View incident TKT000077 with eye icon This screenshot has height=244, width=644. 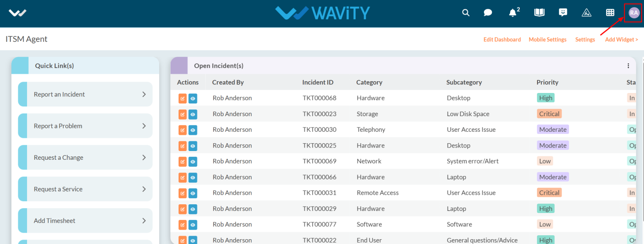click(193, 225)
